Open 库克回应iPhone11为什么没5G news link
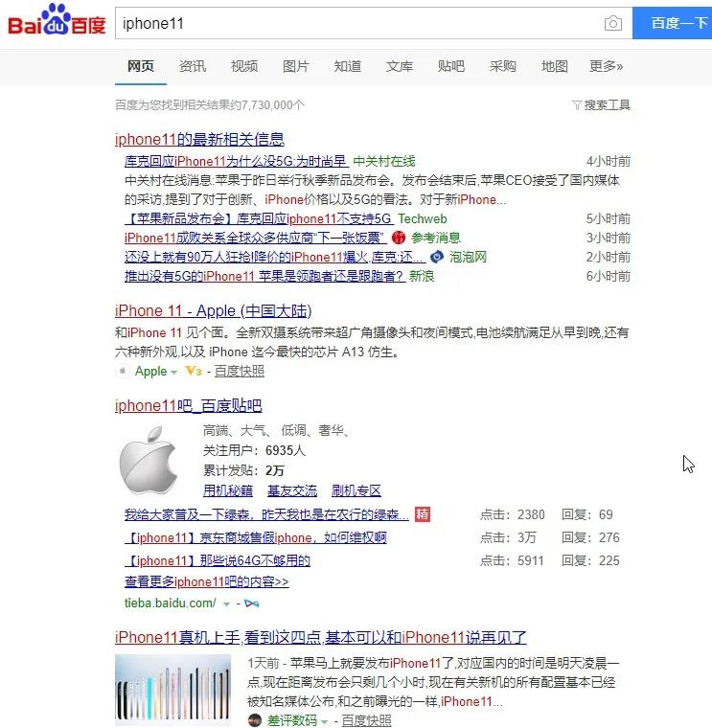This screenshot has height=728, width=712. 236,161
